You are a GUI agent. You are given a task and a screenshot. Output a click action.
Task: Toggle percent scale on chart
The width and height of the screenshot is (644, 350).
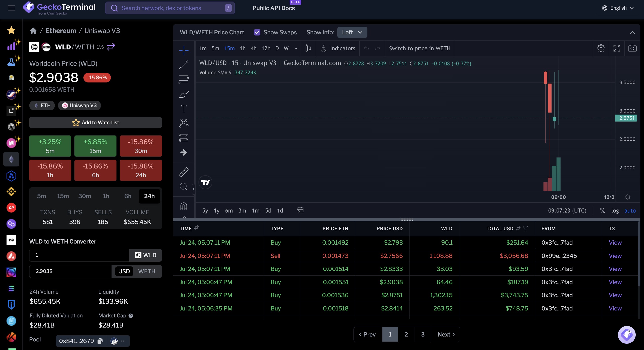[603, 210]
